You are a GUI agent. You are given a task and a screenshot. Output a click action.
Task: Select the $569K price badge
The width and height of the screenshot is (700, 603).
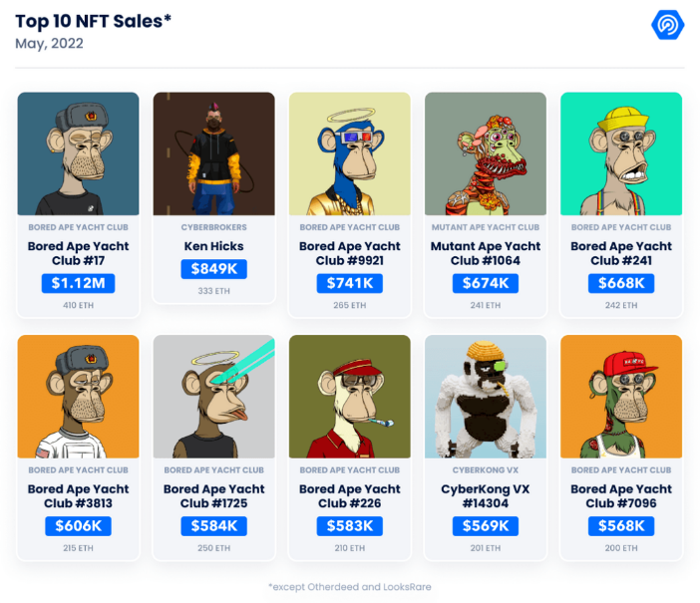[x=486, y=526]
